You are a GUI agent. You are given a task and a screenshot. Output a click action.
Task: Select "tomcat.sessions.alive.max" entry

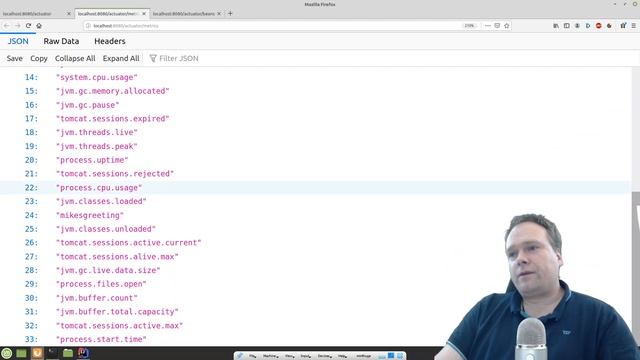coord(118,257)
